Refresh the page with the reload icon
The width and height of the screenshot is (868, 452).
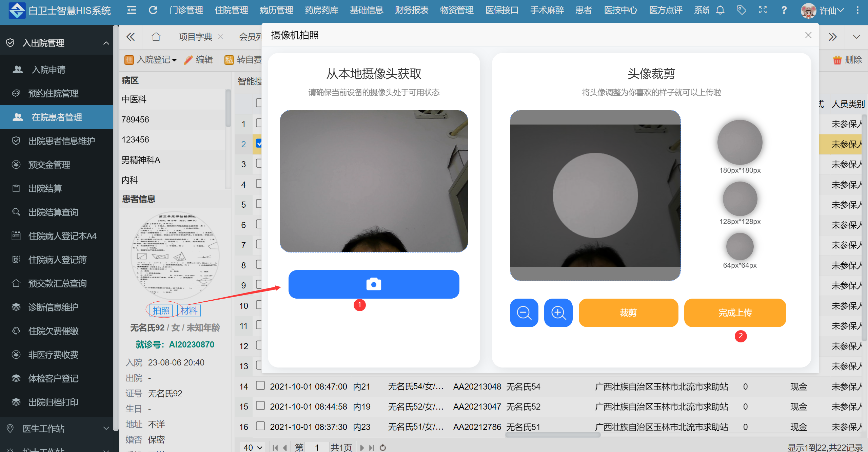[x=153, y=10]
